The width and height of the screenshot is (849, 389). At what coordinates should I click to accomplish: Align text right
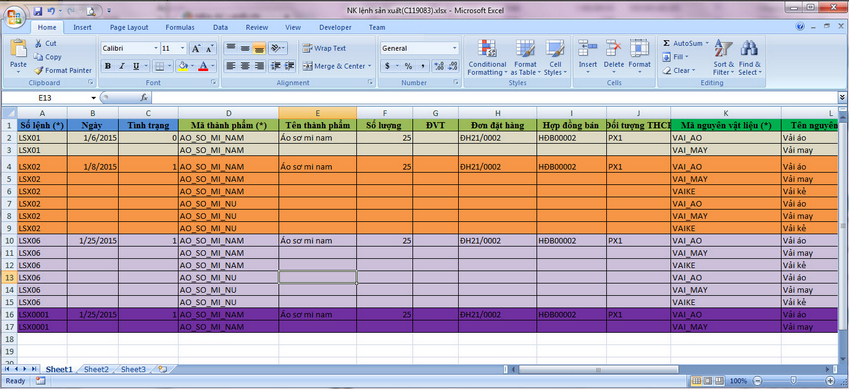click(259, 66)
